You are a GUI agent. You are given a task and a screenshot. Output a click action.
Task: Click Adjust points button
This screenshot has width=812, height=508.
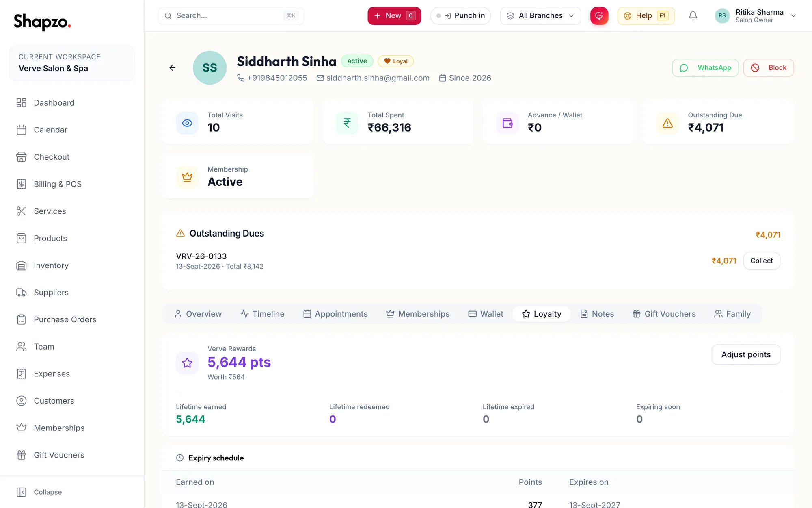(746, 355)
